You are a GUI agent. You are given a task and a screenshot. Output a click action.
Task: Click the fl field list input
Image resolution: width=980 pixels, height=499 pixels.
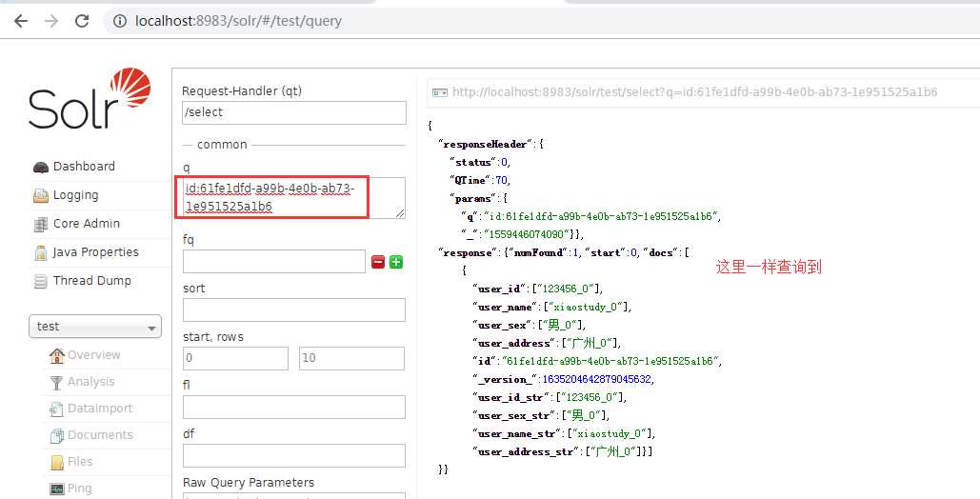click(293, 407)
